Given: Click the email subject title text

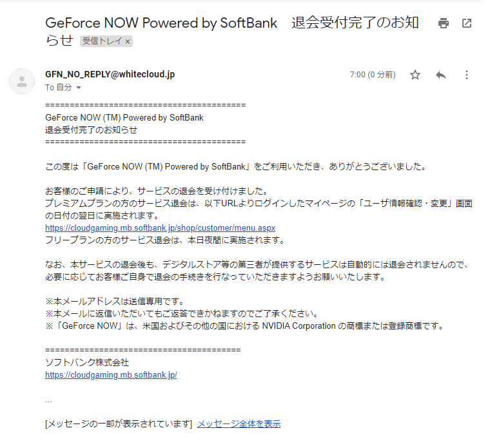Looking at the screenshot, I should pyautogui.click(x=232, y=32).
